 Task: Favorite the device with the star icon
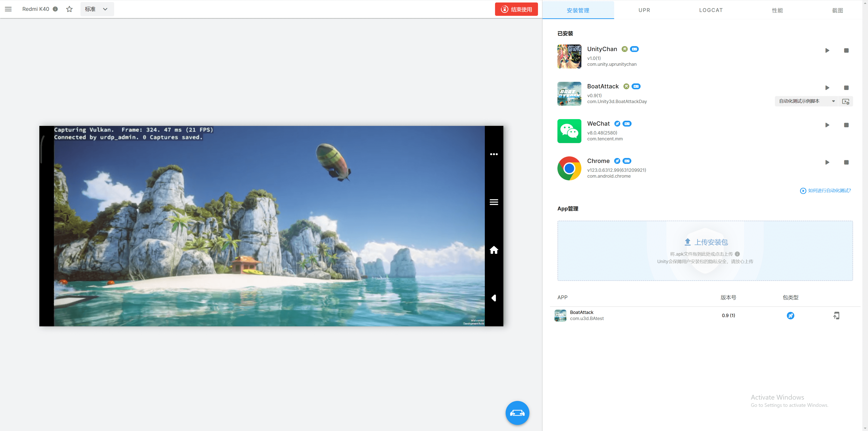69,9
